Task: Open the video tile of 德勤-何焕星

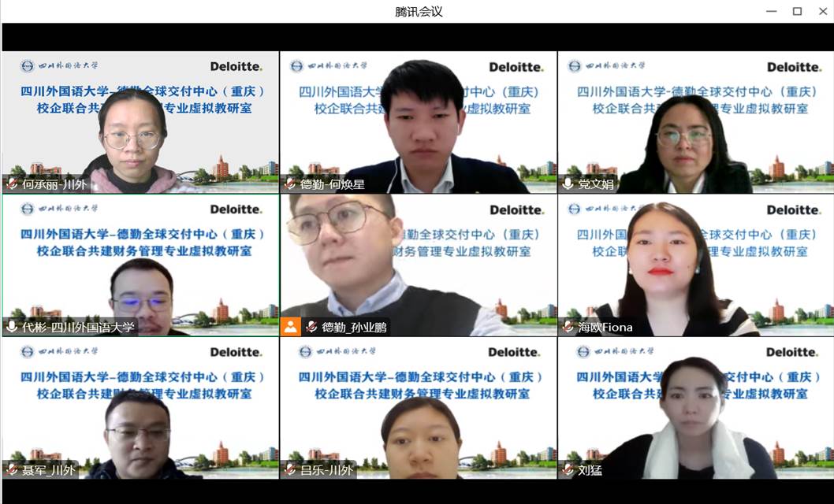Action: point(419,122)
